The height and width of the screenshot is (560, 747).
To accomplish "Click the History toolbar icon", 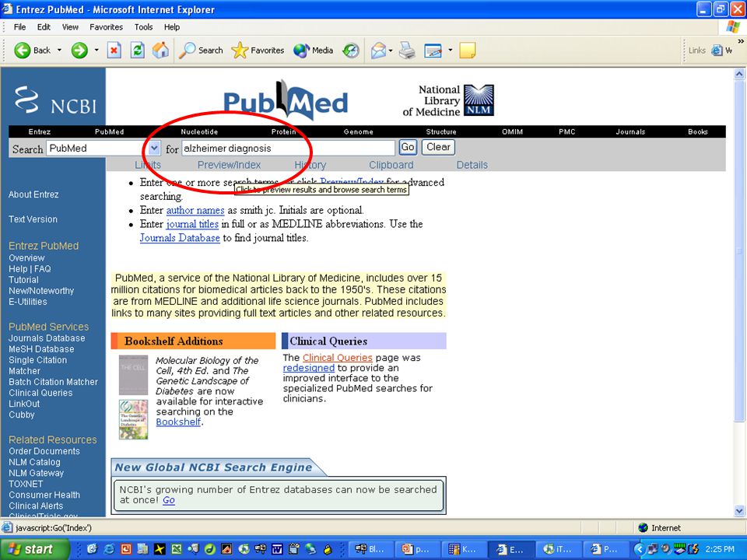I will click(351, 50).
